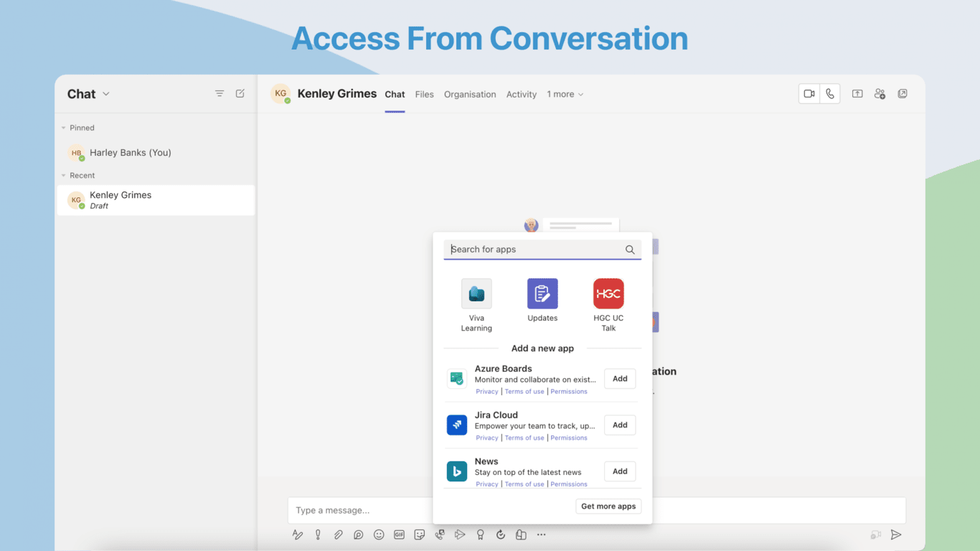Click the schedule meeting phone icon
980x551 pixels.
tap(440, 534)
